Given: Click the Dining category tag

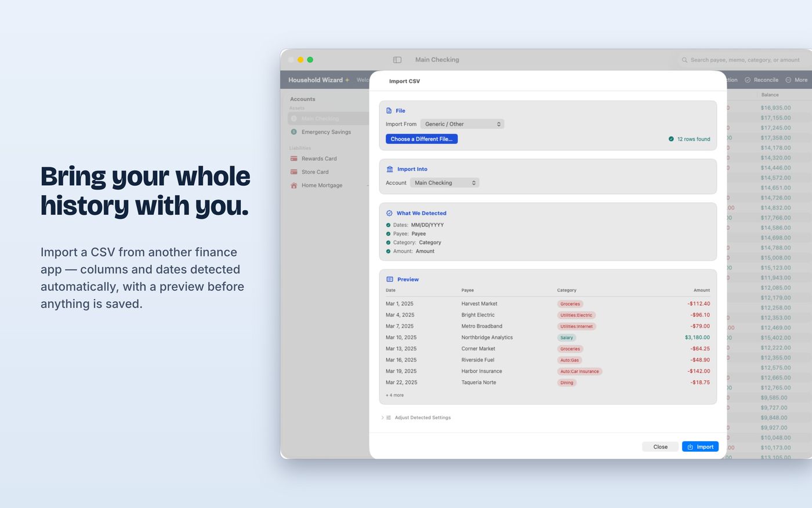Looking at the screenshot, I should 567,383.
